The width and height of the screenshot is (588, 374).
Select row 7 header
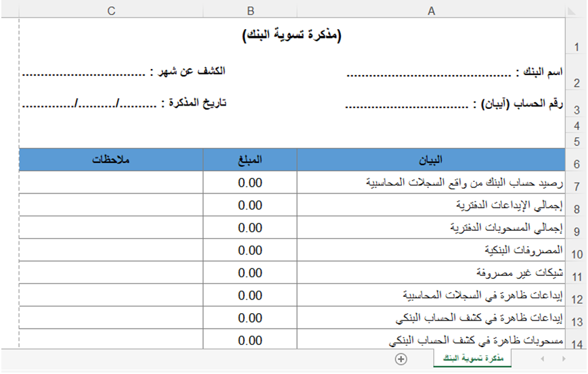576,185
